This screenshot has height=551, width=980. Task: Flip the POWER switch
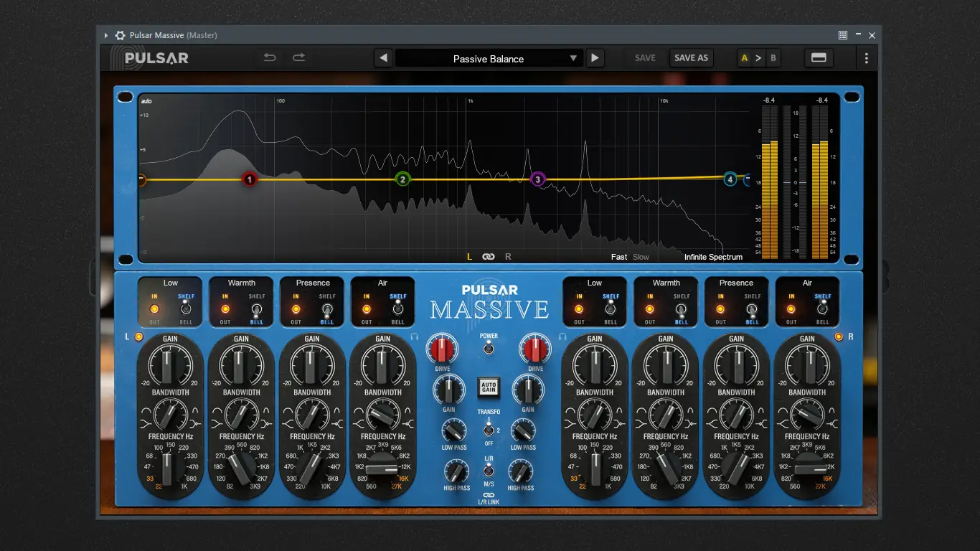(x=489, y=348)
